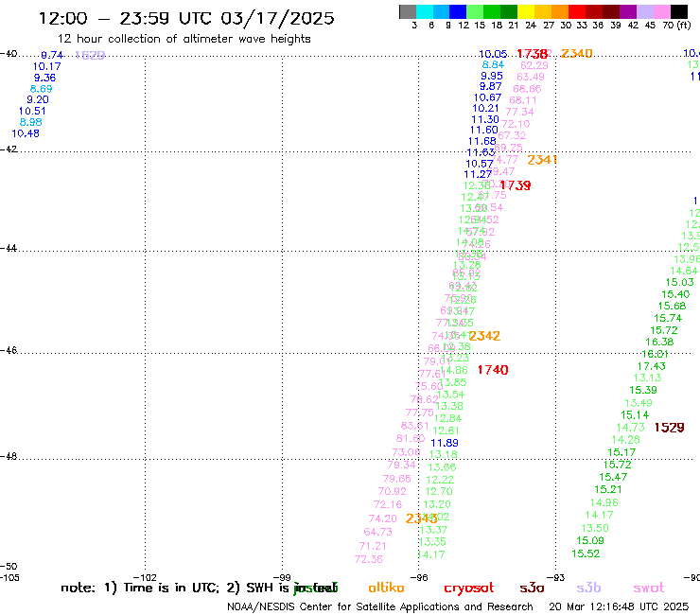Select the yellow 24 ft legend swatch

(x=526, y=11)
